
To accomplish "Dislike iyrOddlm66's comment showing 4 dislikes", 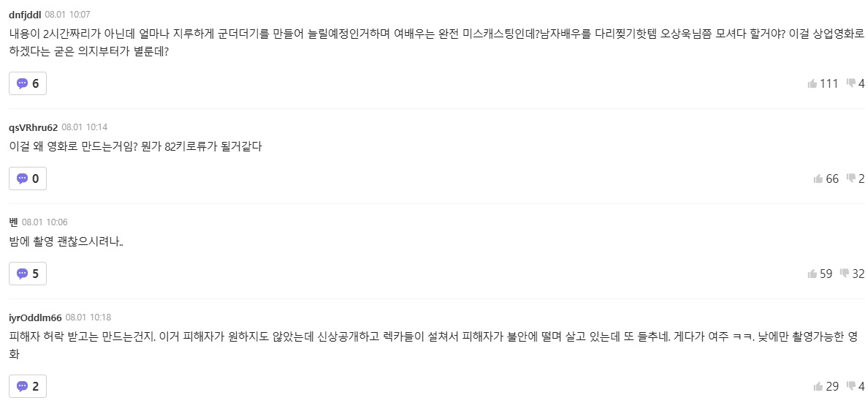I will click(856, 386).
